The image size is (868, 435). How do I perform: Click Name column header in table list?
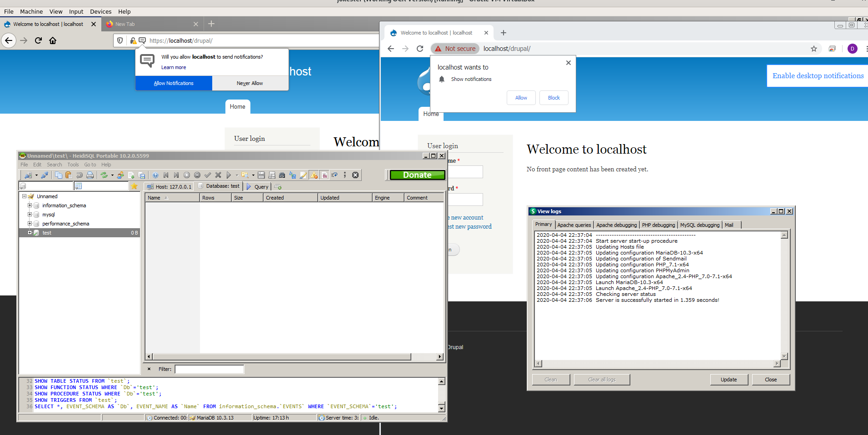coord(172,198)
